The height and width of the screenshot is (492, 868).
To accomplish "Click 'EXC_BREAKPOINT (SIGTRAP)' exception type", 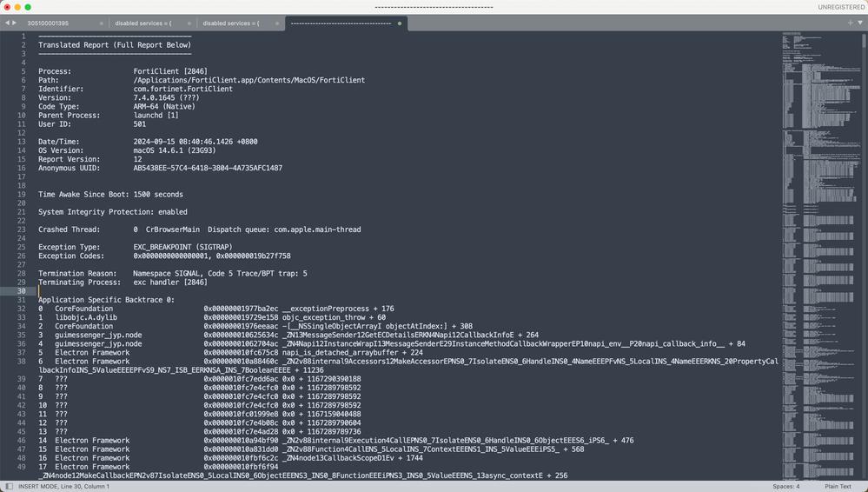I will (x=182, y=247).
